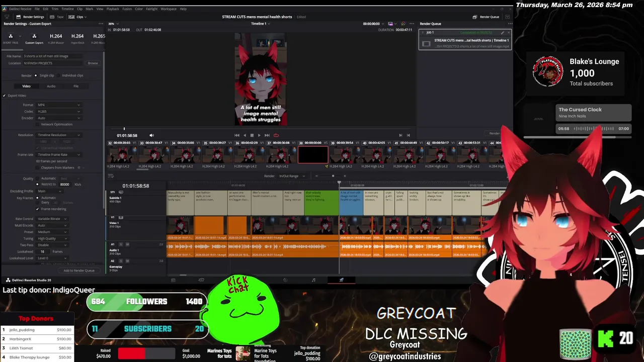
Task: Remove Job 1 from render queue
Action: [x=508, y=33]
